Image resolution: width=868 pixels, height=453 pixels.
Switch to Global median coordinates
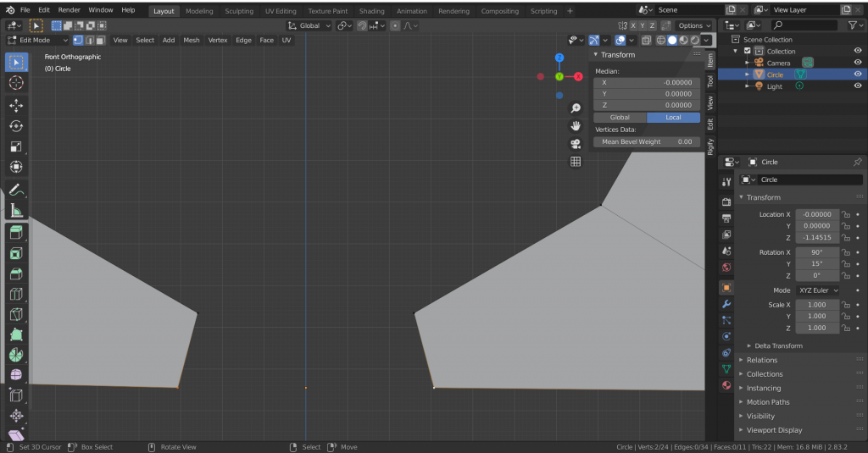point(620,117)
